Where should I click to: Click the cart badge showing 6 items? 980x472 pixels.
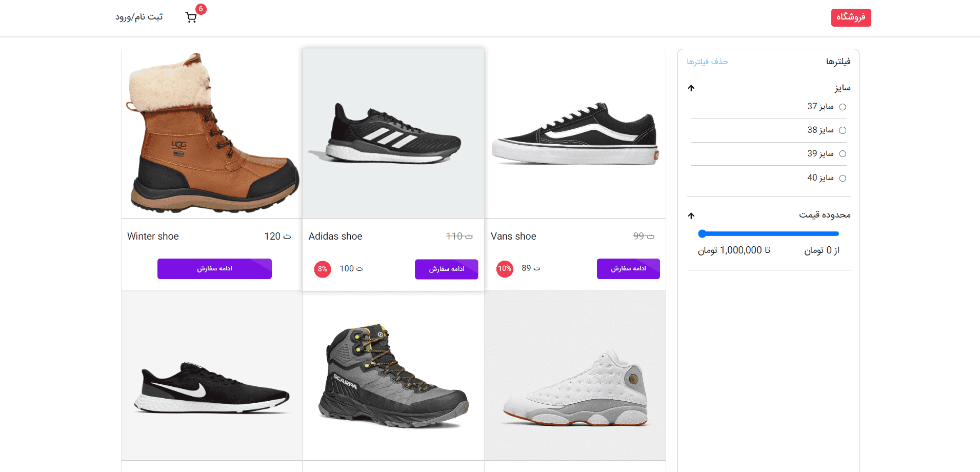[201, 9]
